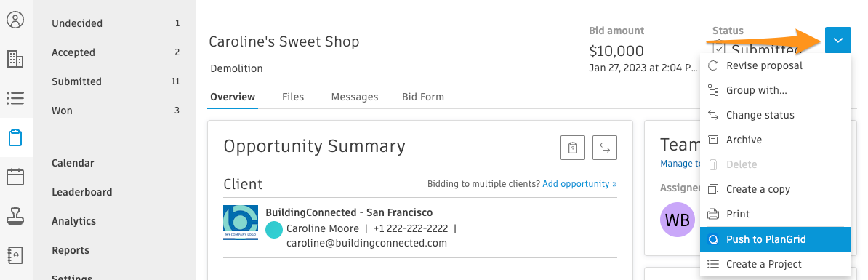868x280 pixels.
Task: Choose Archive from the actions menu
Action: tap(776, 140)
